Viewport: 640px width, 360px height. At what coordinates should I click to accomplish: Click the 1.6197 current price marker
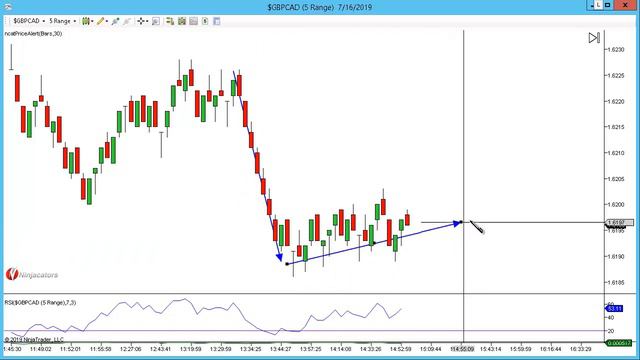619,223
